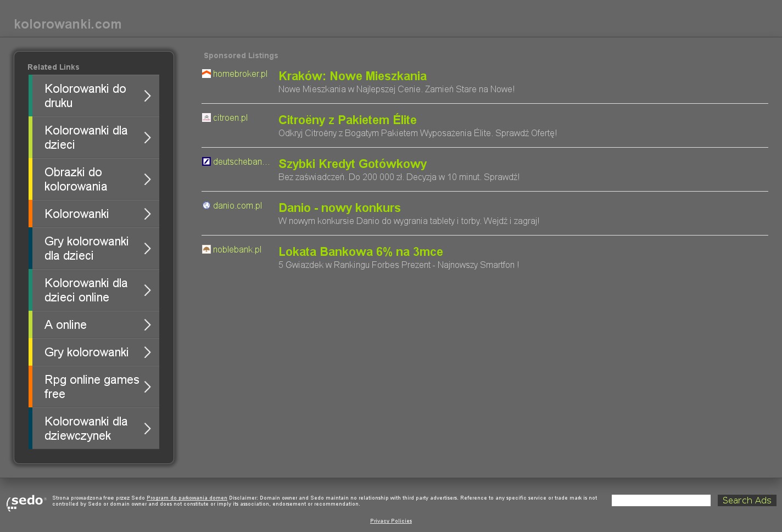Open the Kolorowanki dla dzieci related link

(x=86, y=138)
